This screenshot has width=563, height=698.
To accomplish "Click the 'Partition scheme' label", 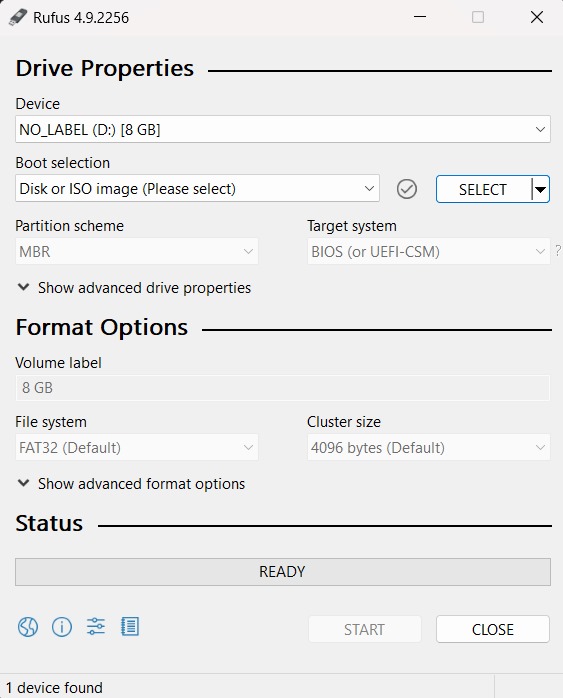I will pyautogui.click(x=69, y=226).
